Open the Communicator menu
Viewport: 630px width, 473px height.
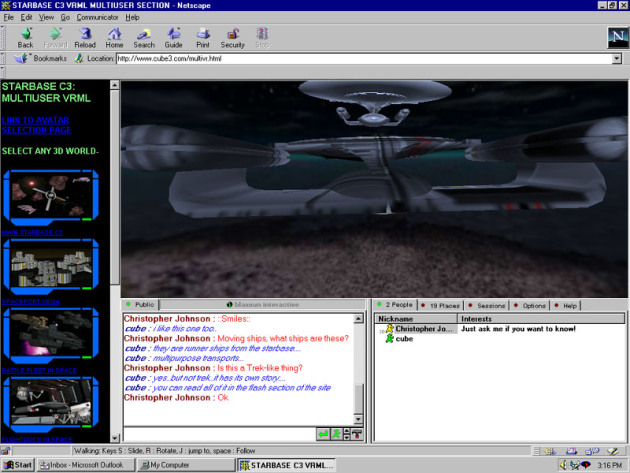coord(97,17)
